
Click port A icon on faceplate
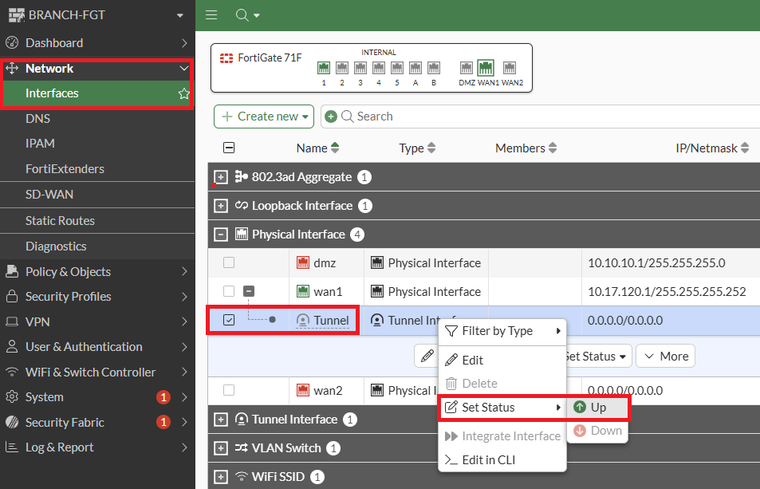pyautogui.click(x=415, y=67)
